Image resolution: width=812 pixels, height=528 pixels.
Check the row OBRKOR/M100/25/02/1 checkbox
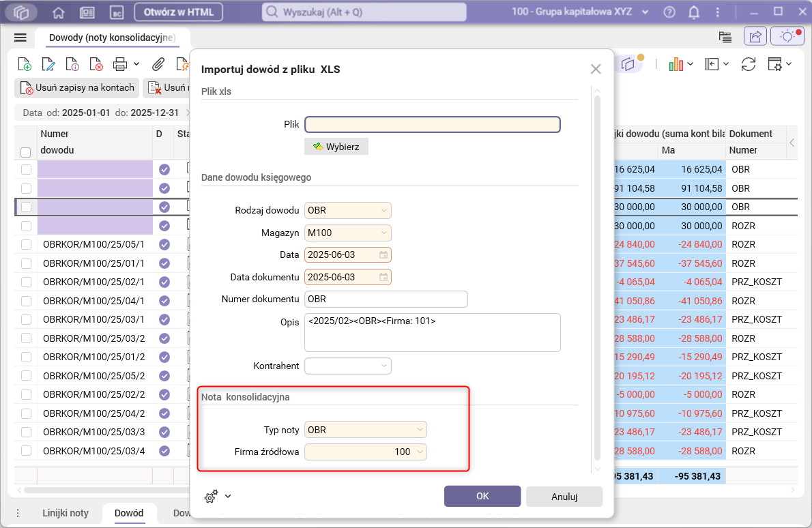[26, 282]
